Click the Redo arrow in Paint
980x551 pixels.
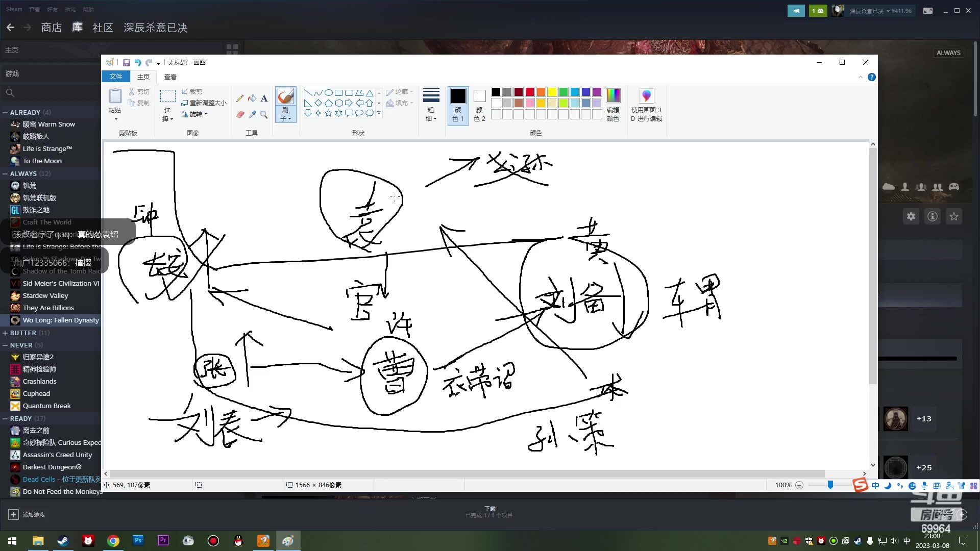pyautogui.click(x=149, y=62)
